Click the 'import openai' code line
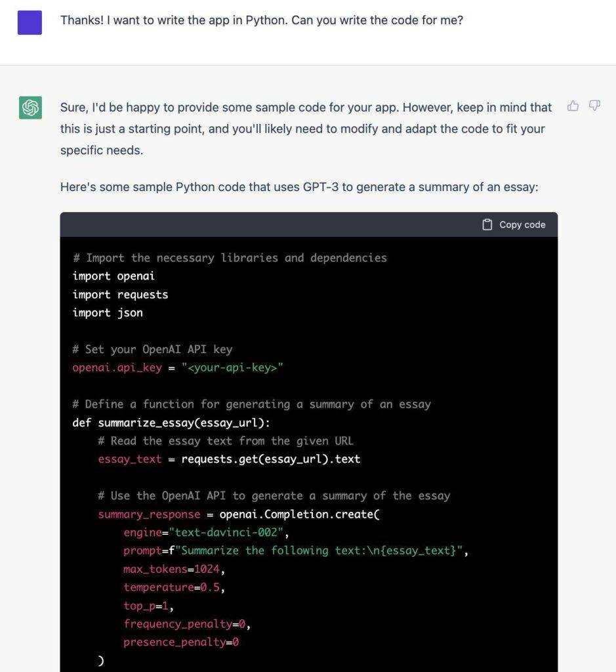 point(113,276)
